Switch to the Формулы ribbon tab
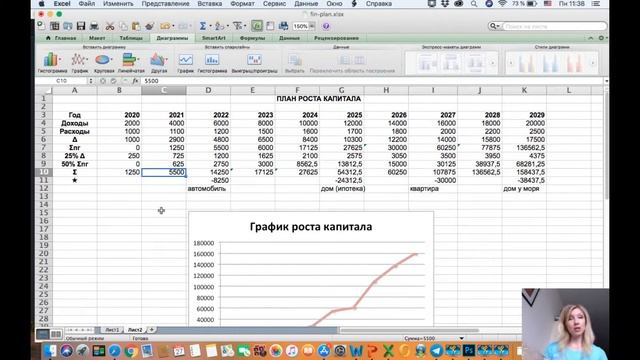This screenshot has width=640, height=360. [252, 38]
